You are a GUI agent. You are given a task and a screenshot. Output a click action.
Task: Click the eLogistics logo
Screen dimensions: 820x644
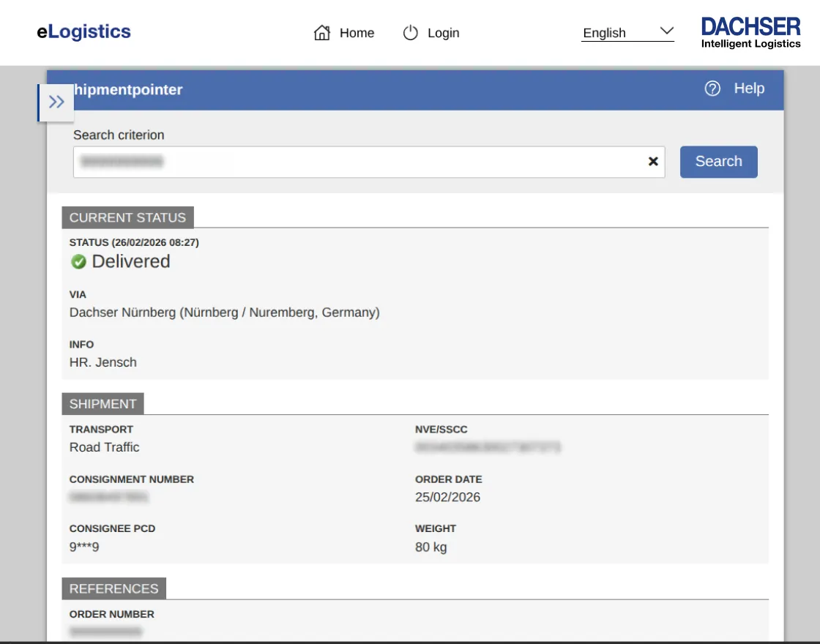coord(83,31)
